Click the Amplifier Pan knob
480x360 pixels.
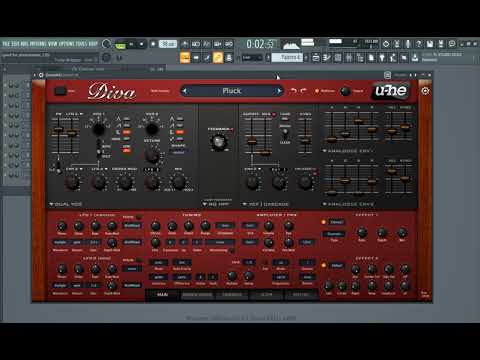tap(289, 226)
